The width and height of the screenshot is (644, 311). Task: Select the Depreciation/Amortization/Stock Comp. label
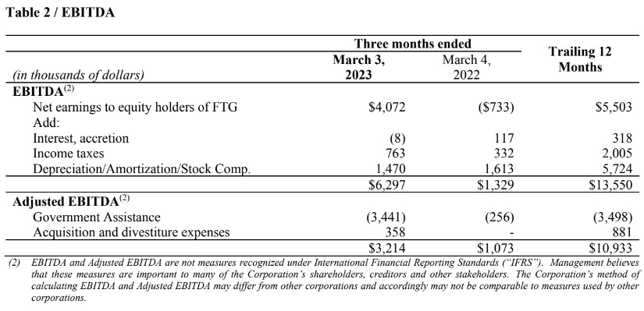pyautogui.click(x=142, y=169)
